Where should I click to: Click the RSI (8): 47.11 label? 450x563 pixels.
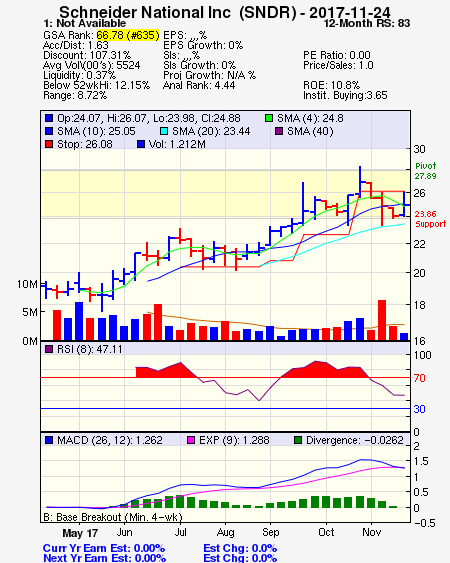coord(90,349)
